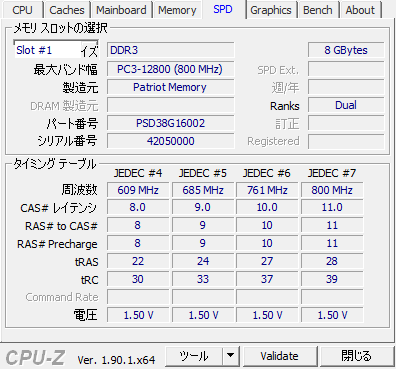This screenshot has width=396, height=369.
Task: Click the SPD tab
Action: coord(223,9)
